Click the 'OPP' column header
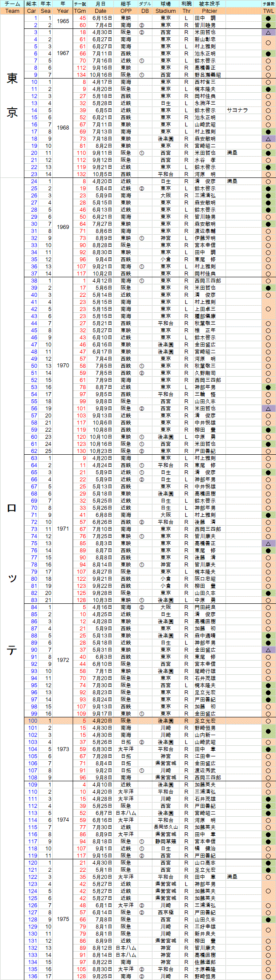The height and width of the screenshot is (980, 276). tap(126, 11)
